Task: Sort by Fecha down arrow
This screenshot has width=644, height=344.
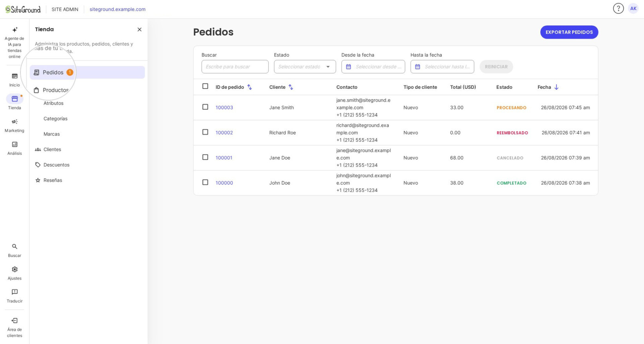Action: 556,87
